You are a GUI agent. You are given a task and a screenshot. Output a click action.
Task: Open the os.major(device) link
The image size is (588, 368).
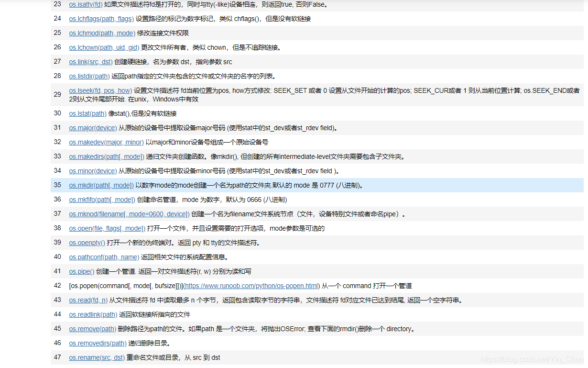(x=93, y=128)
